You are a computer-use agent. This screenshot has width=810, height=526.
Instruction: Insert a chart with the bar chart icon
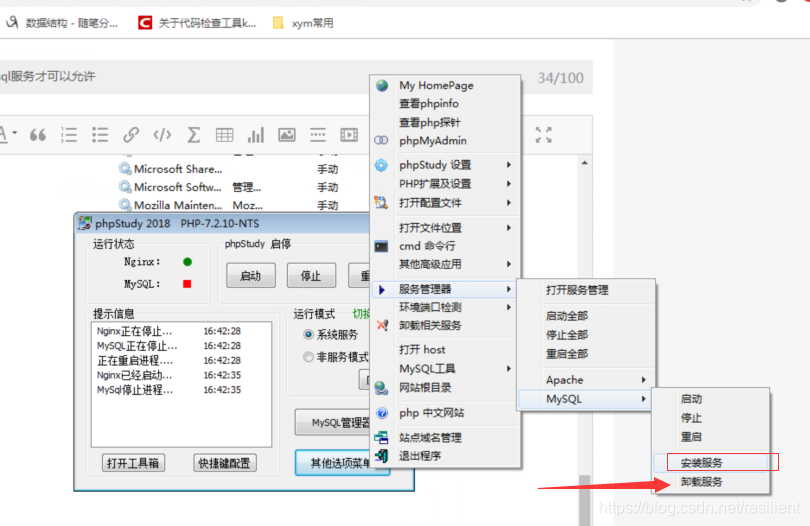tap(256, 135)
